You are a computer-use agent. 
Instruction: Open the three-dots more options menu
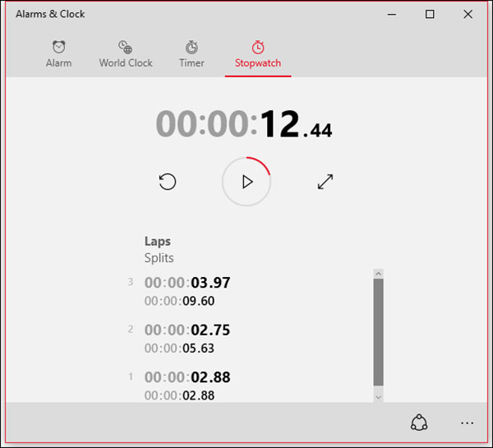[x=467, y=423]
